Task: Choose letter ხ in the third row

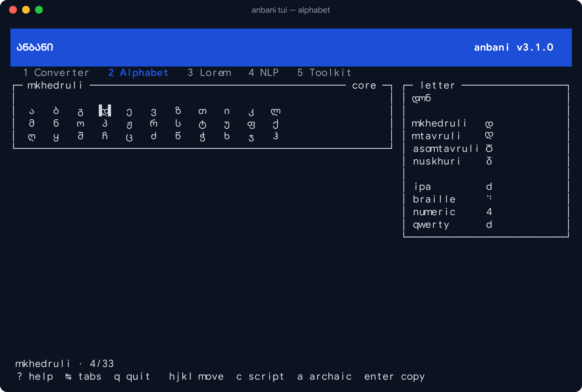Action: [227, 136]
